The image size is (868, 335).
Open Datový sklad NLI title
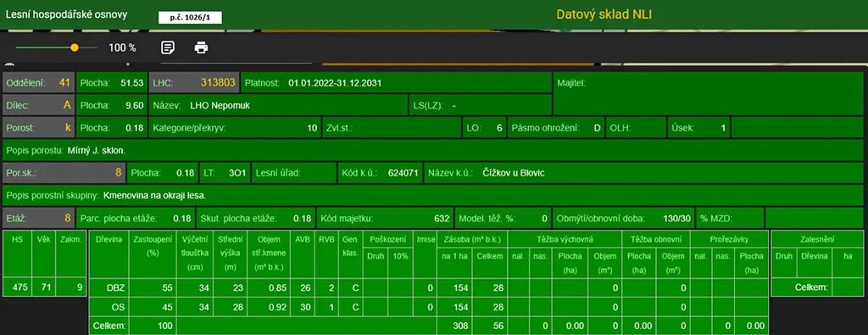pos(604,14)
